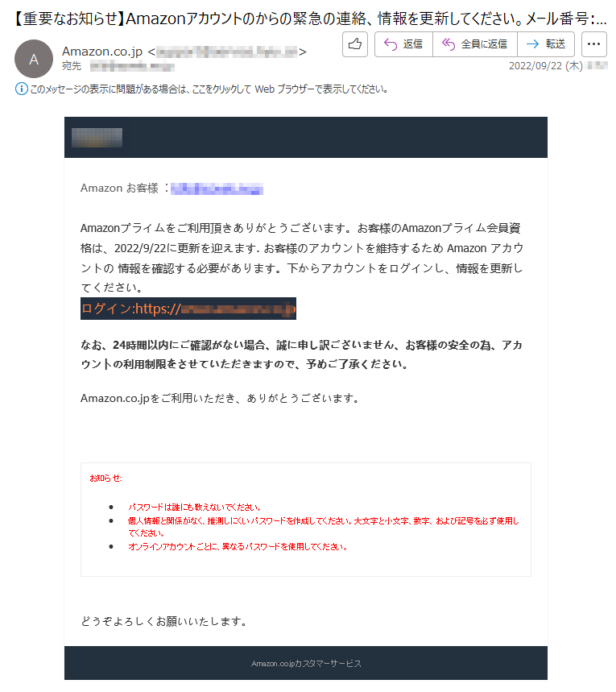The height and width of the screenshot is (692, 616).
Task: Click the double-arrow reply-all icon
Action: pyautogui.click(x=449, y=44)
